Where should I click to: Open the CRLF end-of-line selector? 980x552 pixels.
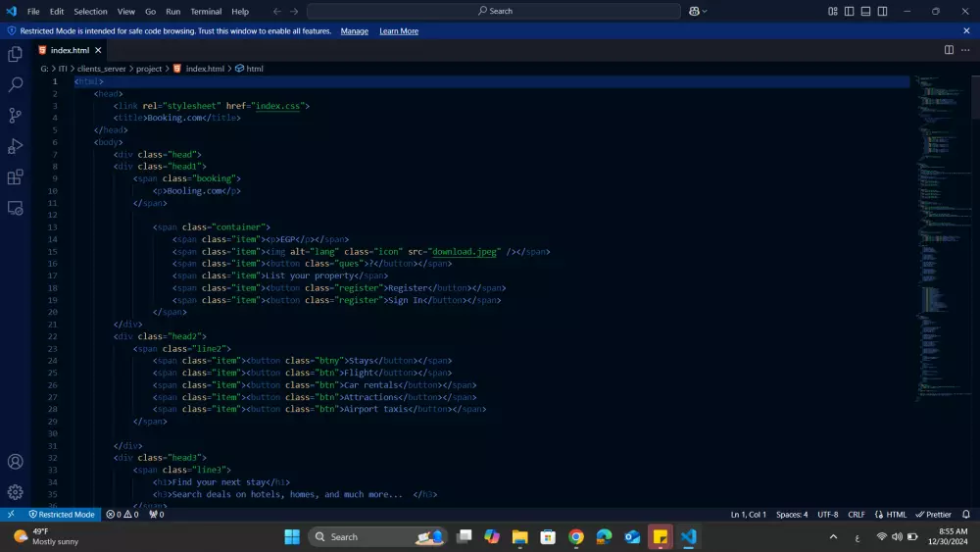[857, 514]
